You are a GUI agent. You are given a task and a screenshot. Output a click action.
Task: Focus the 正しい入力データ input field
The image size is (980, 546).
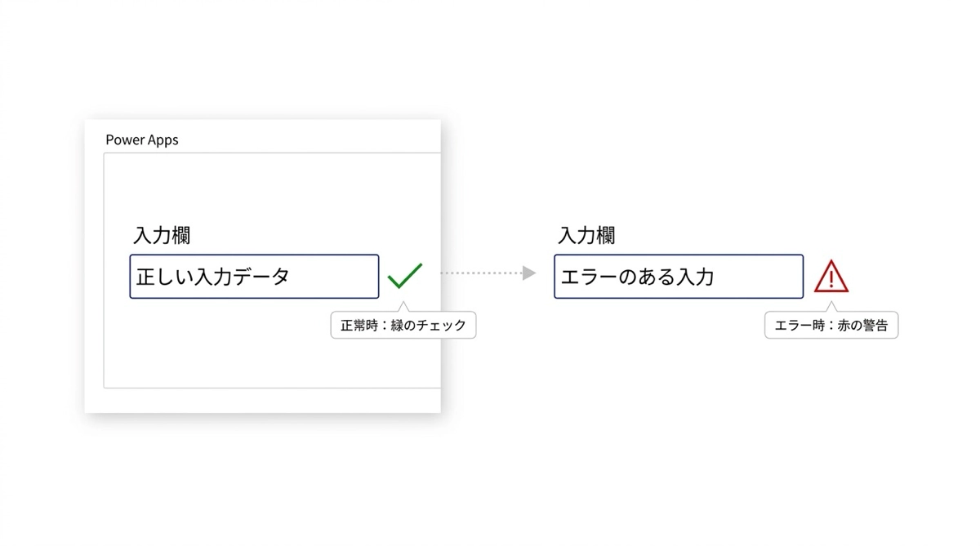[x=254, y=277]
